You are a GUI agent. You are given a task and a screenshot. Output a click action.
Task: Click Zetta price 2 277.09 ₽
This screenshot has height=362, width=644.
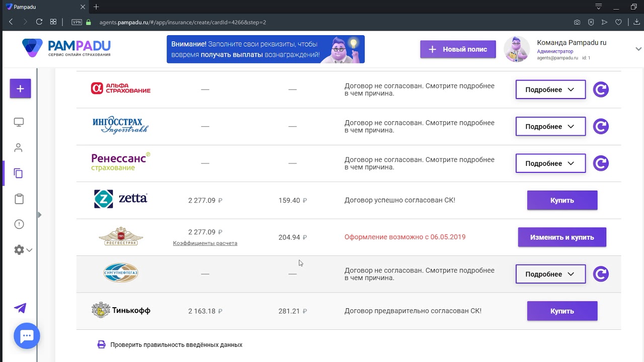[205, 200]
